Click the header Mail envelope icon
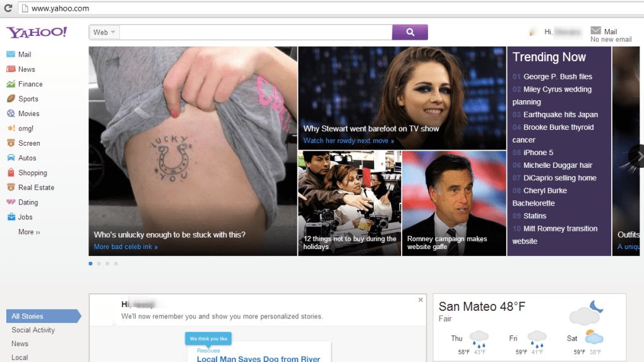 (x=595, y=30)
